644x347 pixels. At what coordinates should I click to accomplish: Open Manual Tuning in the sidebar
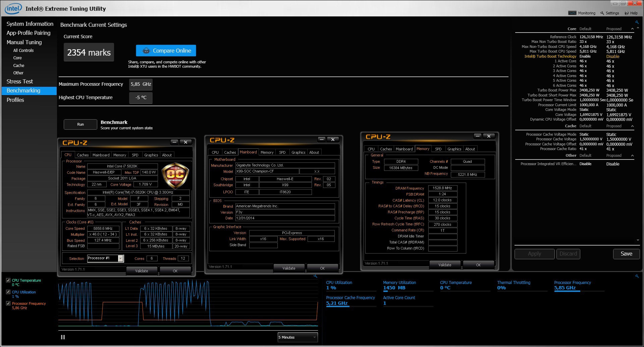pos(24,42)
